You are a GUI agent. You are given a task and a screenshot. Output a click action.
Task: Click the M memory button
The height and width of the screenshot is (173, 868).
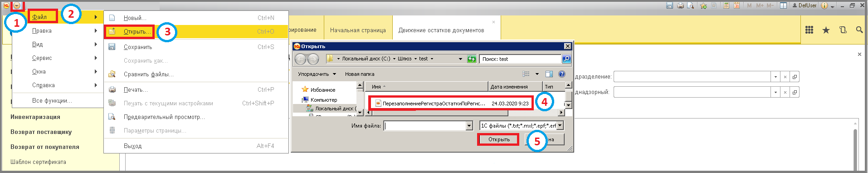click(749, 5)
